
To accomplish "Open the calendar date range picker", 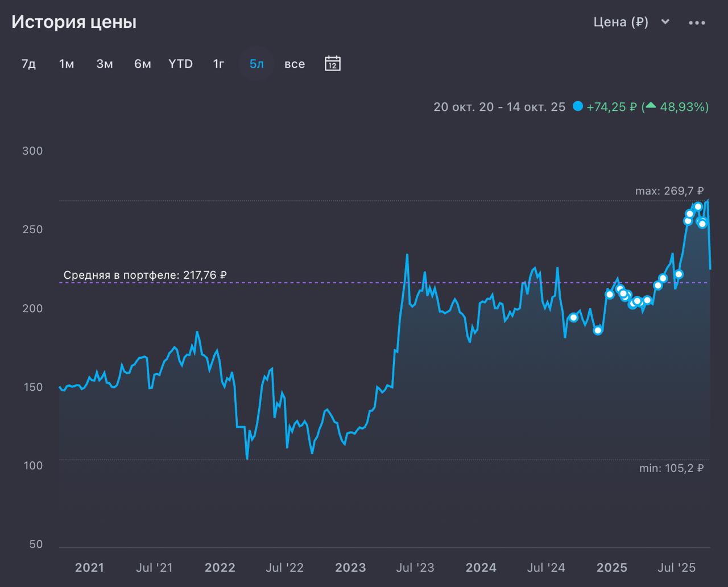I will click(x=333, y=63).
